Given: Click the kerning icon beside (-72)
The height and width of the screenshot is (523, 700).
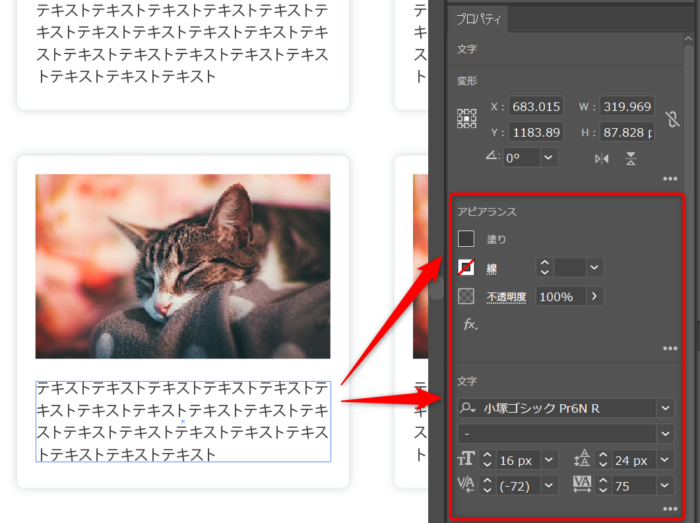Looking at the screenshot, I should point(466,485).
